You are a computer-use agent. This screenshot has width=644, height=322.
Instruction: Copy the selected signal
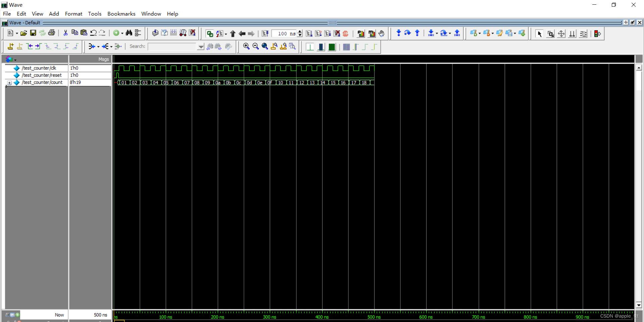[75, 33]
